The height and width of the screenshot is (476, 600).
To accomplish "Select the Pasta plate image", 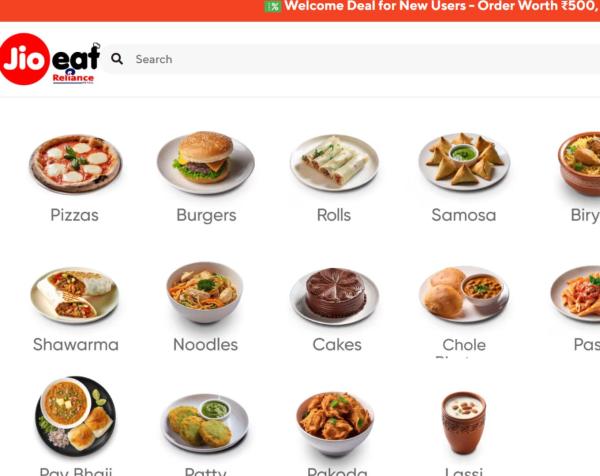I will tap(576, 293).
